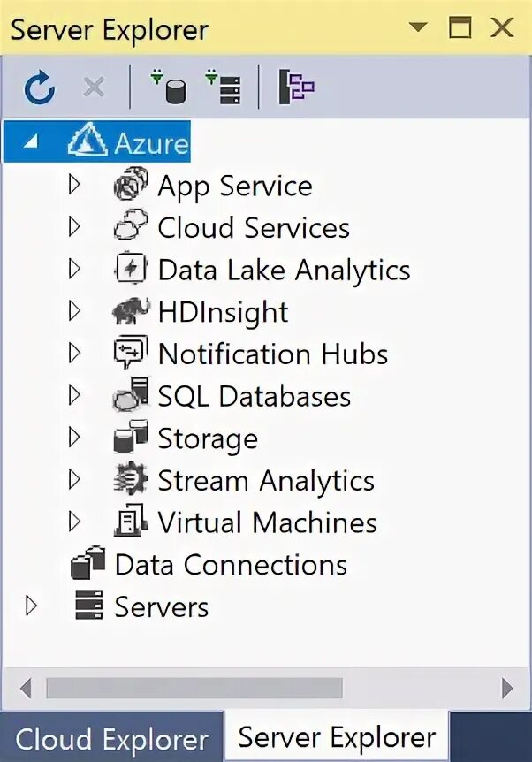
Task: Click the purple services tree toolbar icon
Action: click(x=297, y=88)
